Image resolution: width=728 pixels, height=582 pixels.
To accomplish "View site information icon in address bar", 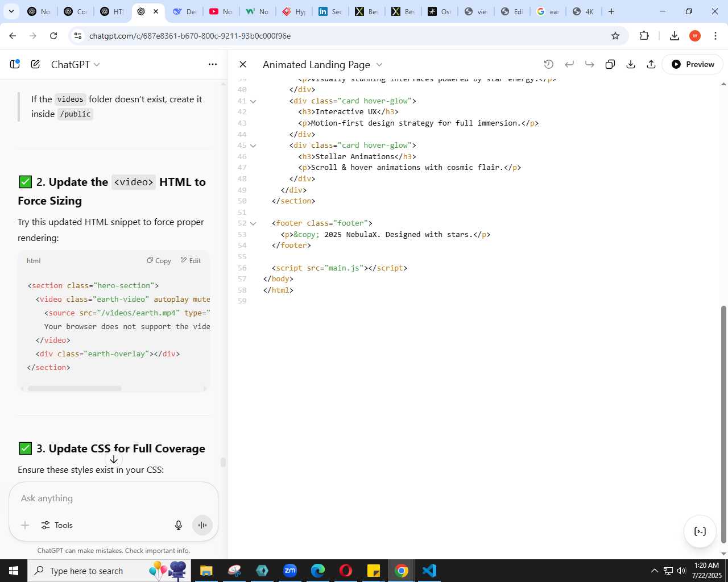I will 78,36.
